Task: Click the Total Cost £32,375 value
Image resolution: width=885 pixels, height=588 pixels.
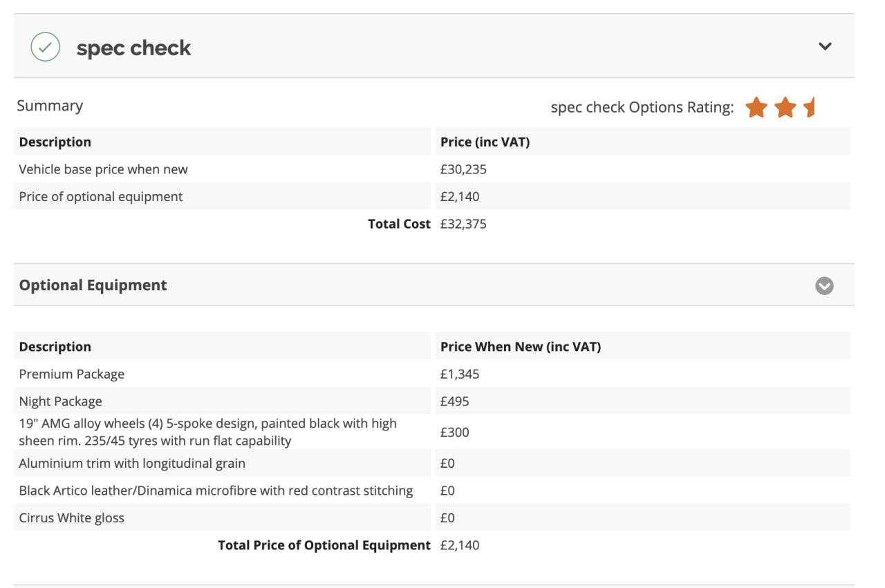Action: coord(463,224)
